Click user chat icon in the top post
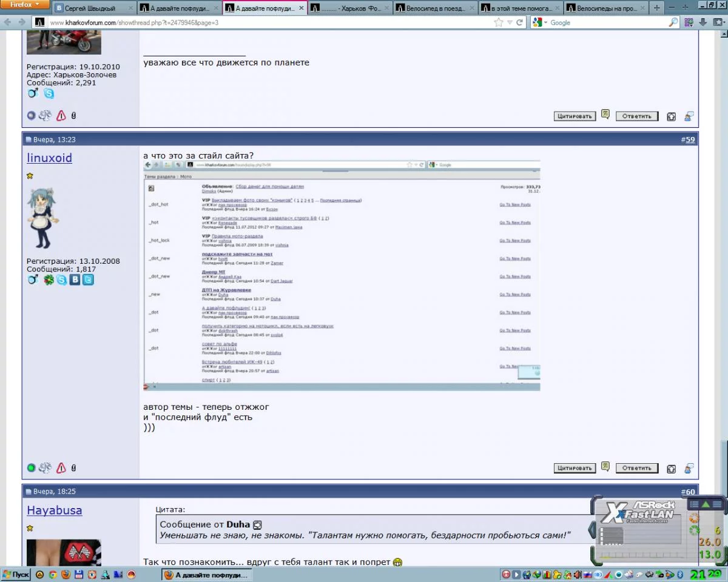This screenshot has height=582, width=728. [689, 116]
